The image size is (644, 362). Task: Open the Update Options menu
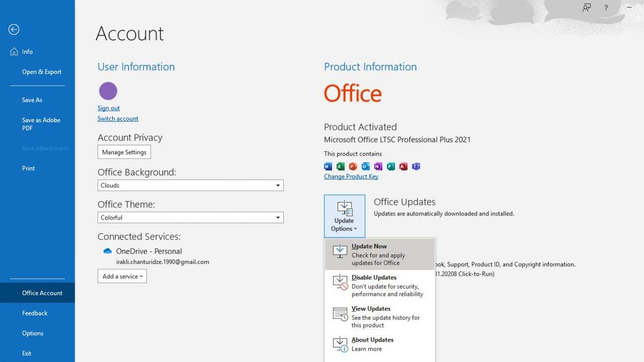344,216
